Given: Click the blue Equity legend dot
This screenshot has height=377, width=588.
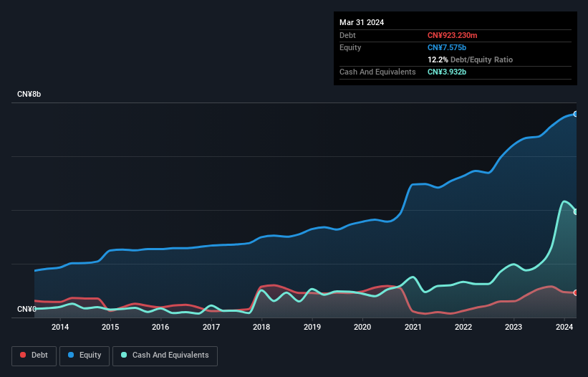Looking at the screenshot, I should [71, 355].
